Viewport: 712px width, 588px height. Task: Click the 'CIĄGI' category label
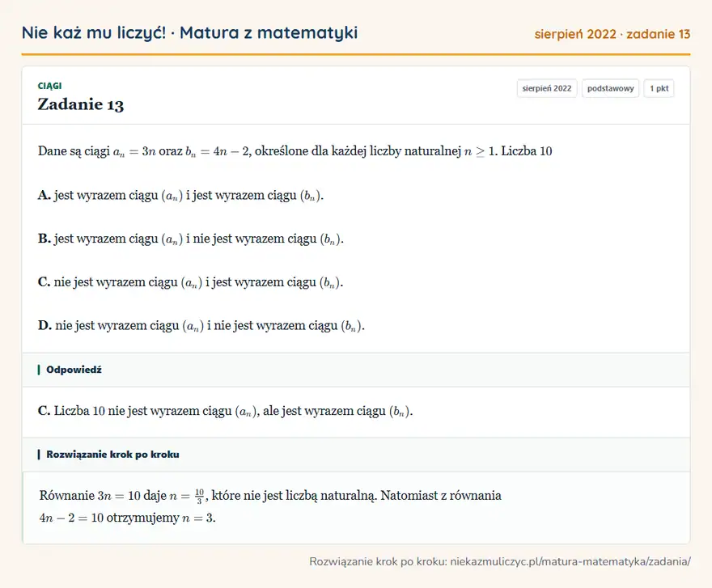[x=49, y=86]
